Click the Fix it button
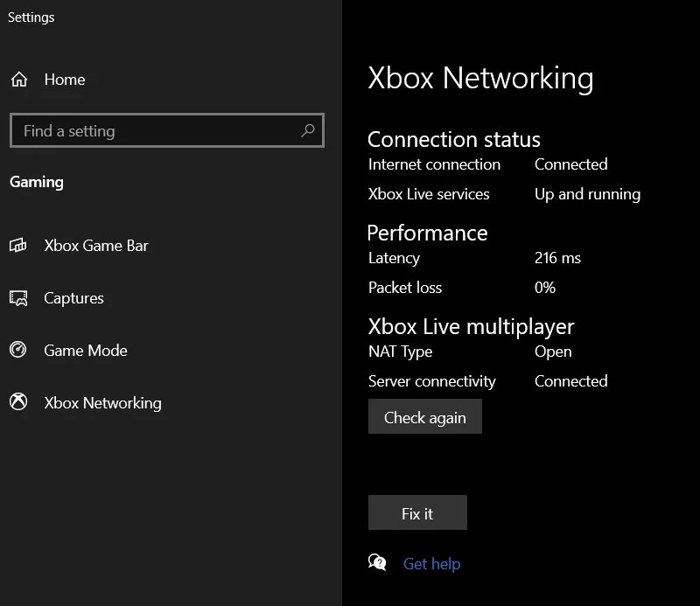This screenshot has width=700, height=606. 417,512
